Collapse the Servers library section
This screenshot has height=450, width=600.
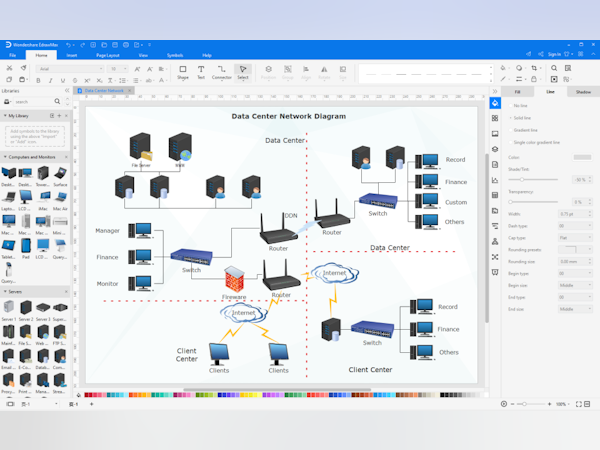tap(5, 292)
